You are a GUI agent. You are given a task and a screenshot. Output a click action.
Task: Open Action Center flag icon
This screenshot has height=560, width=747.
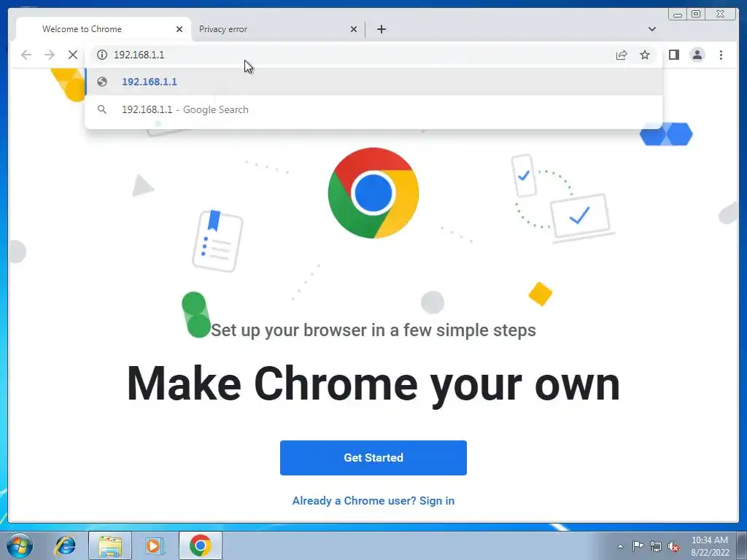(x=638, y=545)
